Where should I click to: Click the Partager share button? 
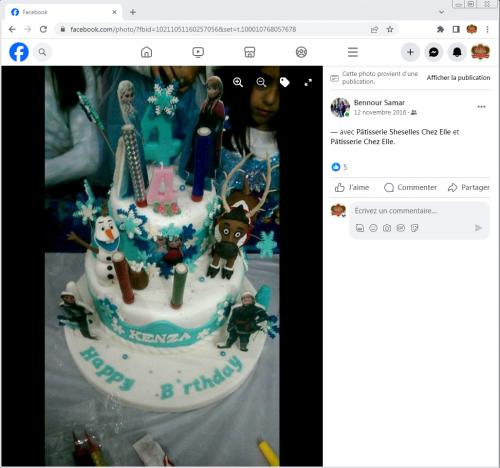pos(469,188)
